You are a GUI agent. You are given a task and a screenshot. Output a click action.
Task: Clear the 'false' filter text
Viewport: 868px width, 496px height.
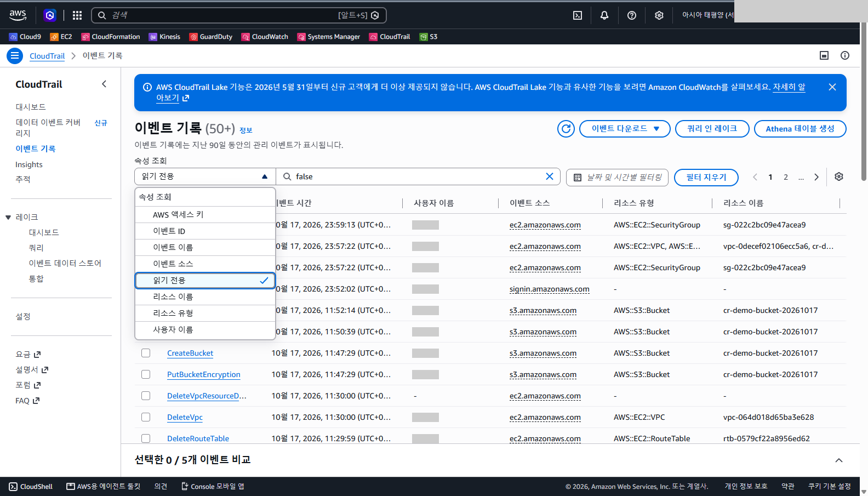[x=550, y=176]
